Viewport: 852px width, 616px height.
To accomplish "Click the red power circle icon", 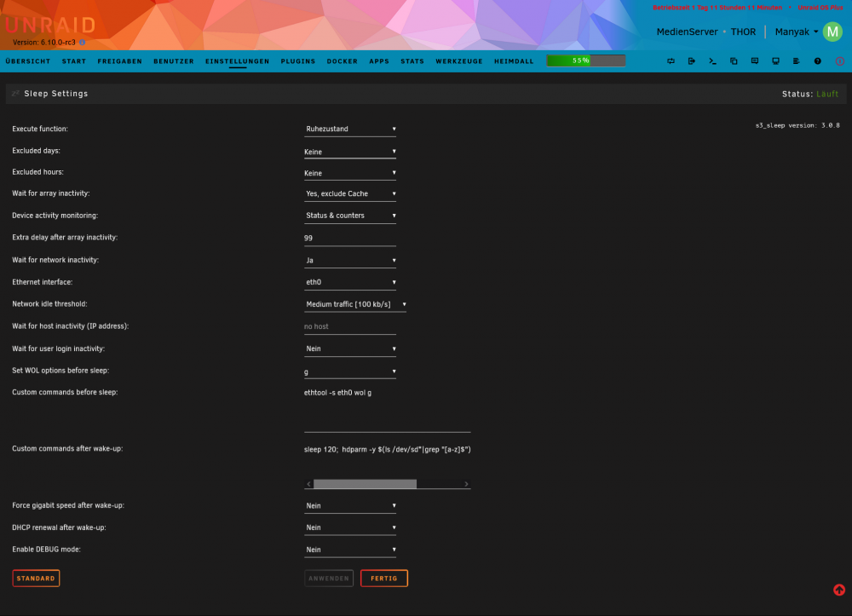I will 839,61.
